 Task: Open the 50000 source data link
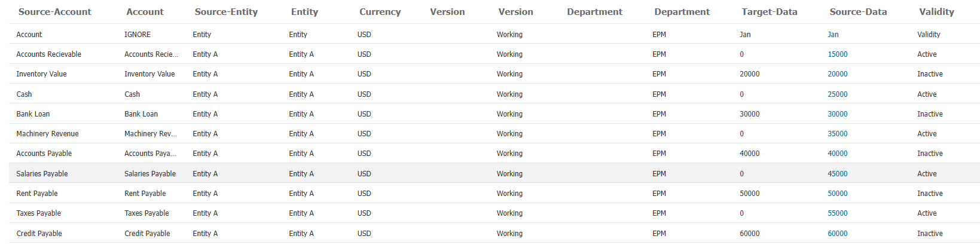pyautogui.click(x=837, y=194)
